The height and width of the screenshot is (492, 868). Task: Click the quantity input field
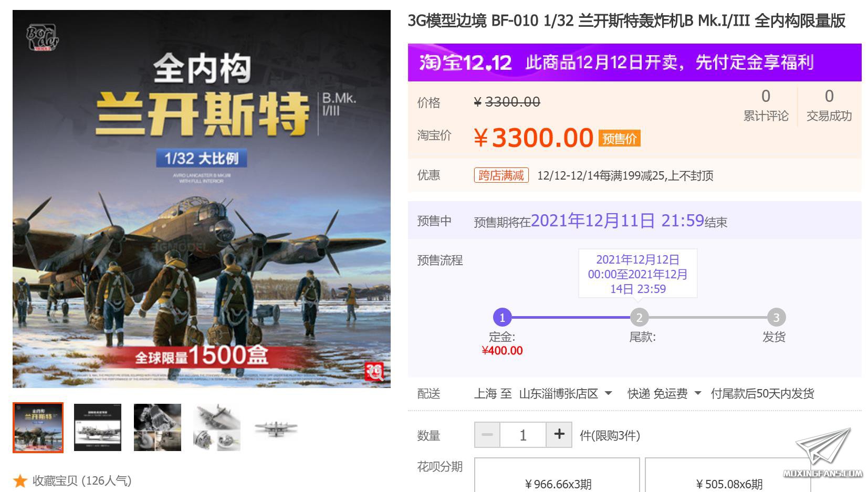click(523, 435)
